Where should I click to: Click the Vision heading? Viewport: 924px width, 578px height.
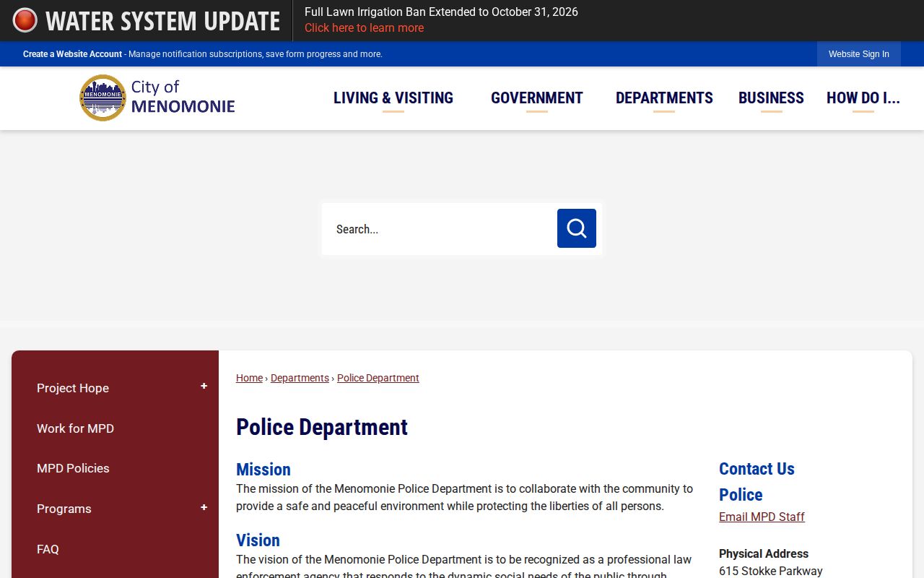[258, 540]
